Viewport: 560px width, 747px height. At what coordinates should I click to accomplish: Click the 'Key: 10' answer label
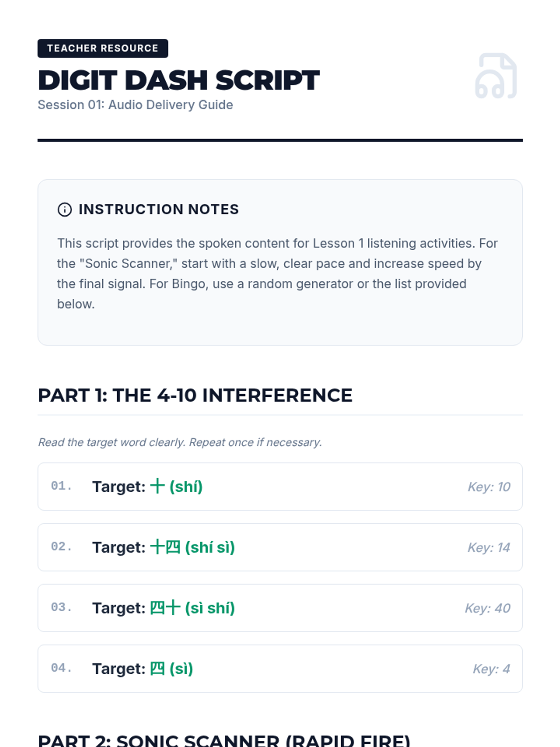click(489, 486)
